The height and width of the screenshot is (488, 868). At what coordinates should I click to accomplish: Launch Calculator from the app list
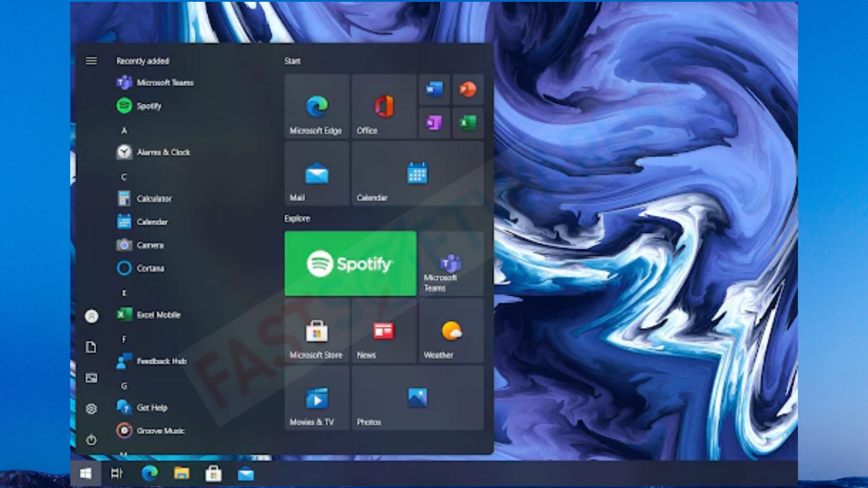coord(144,198)
